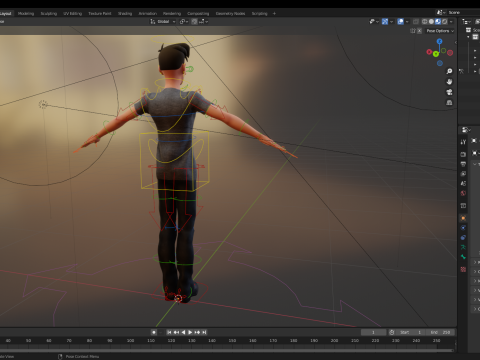Image resolution: width=480 pixels, height=360 pixels.
Task: Switch to rendered viewport shading
Action: click(x=445, y=22)
